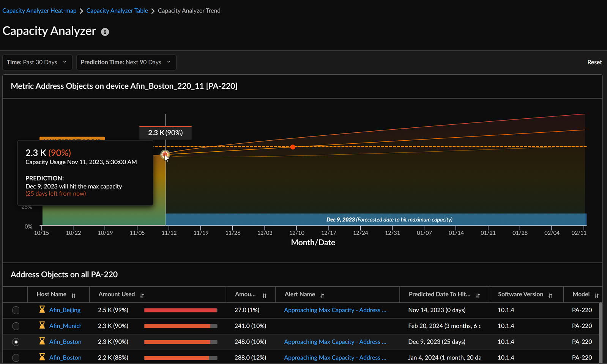
Task: Click the Afin_Beijing red usage bar
Action: 180,310
